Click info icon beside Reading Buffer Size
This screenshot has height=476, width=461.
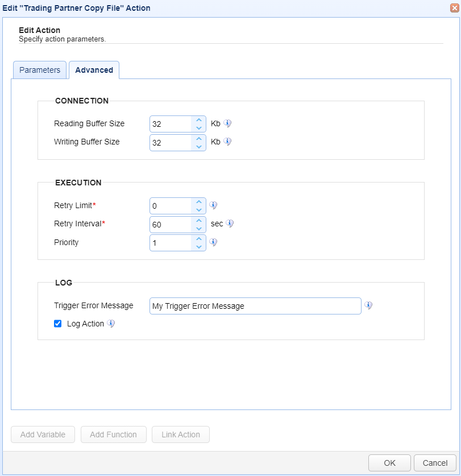tap(227, 123)
